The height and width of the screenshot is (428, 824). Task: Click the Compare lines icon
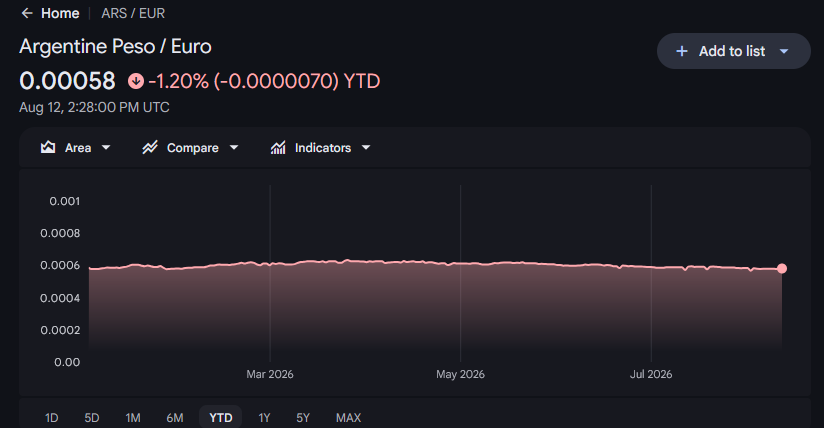(150, 148)
